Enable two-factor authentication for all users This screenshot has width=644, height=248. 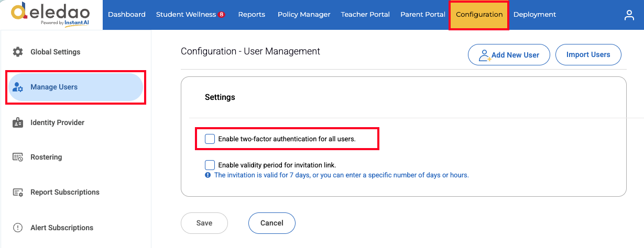click(x=210, y=139)
